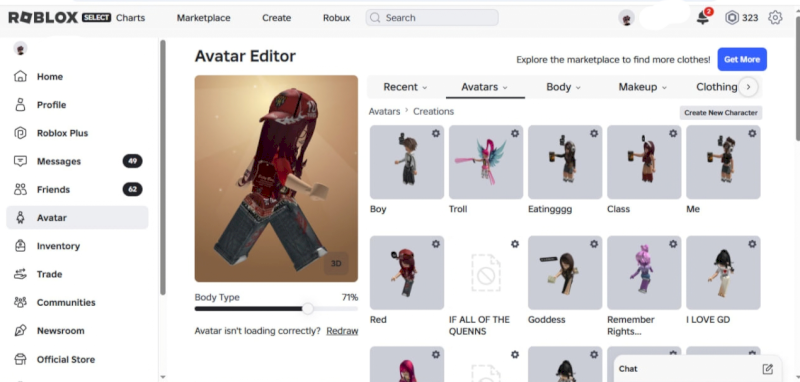Click the Eatingggg avatar name
Image resolution: width=800 pixels, height=382 pixels.
[x=549, y=209]
